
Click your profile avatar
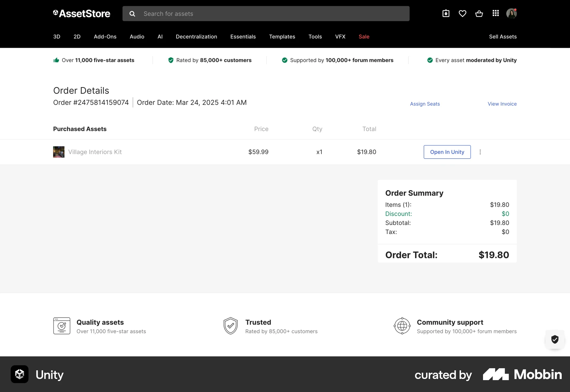pos(512,13)
